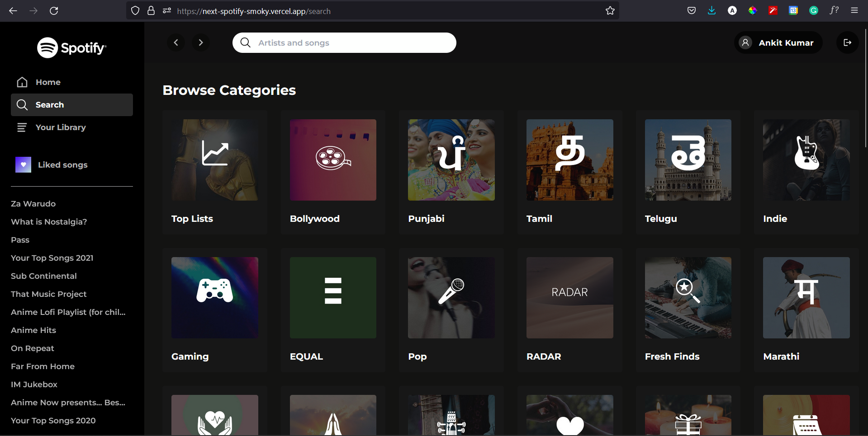Open Your Top Songs 2020 playlist
The height and width of the screenshot is (436, 868).
pyautogui.click(x=53, y=421)
